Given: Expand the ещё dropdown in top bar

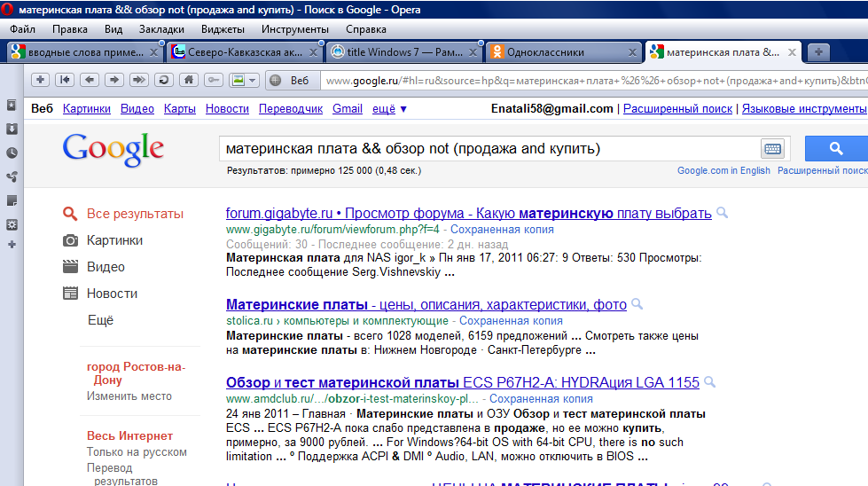Looking at the screenshot, I should coord(390,108).
